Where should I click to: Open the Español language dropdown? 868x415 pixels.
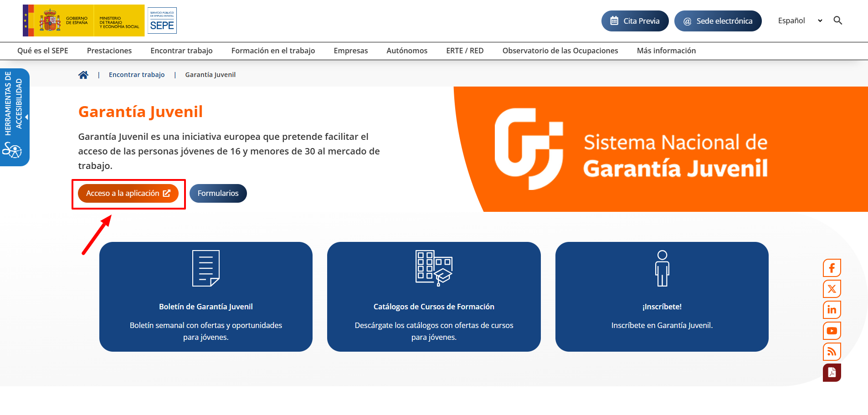800,20
